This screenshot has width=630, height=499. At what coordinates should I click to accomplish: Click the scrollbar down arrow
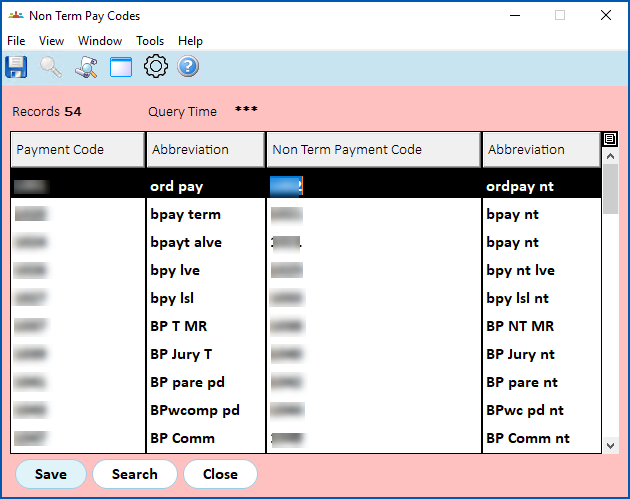(611, 445)
